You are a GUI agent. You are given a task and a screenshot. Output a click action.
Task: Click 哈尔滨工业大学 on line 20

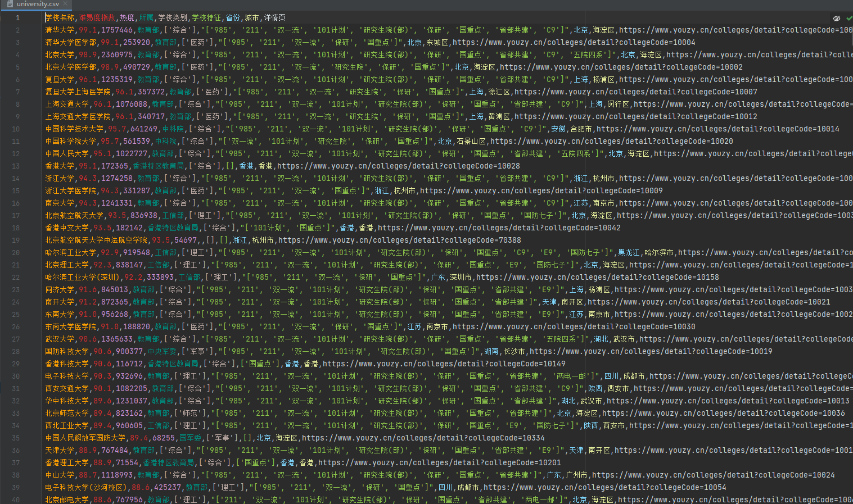tap(70, 252)
